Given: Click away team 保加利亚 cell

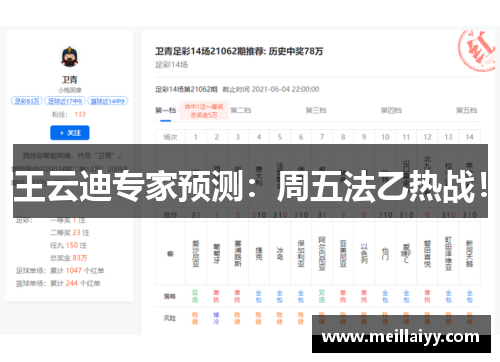Looking at the screenshot, I should click(301, 254).
